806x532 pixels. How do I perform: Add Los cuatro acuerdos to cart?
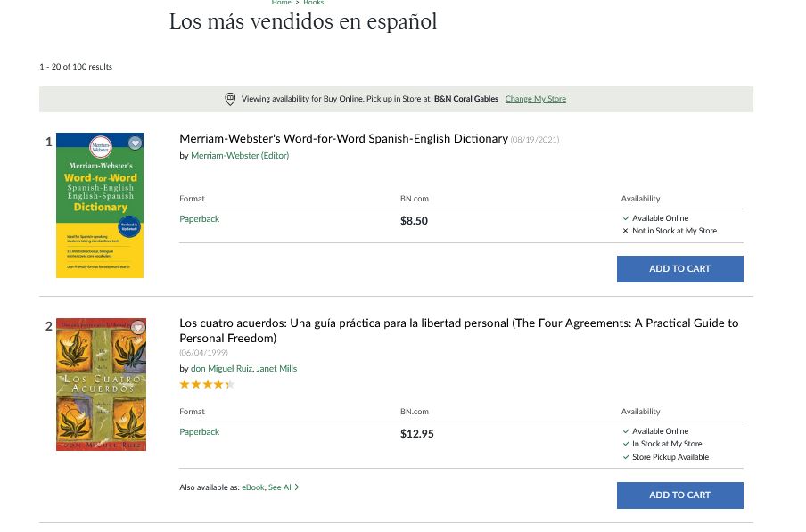tap(679, 495)
